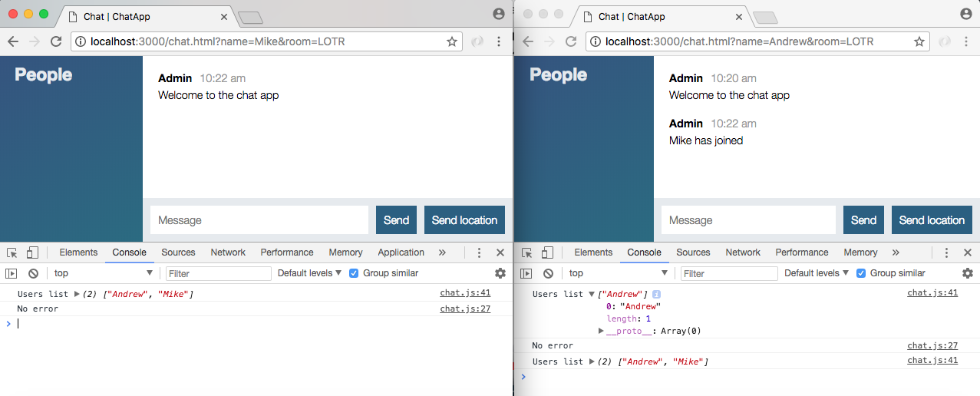The image size is (980, 396).
Task: Open chat.js:41 link in Mike's console
Action: [x=465, y=293]
